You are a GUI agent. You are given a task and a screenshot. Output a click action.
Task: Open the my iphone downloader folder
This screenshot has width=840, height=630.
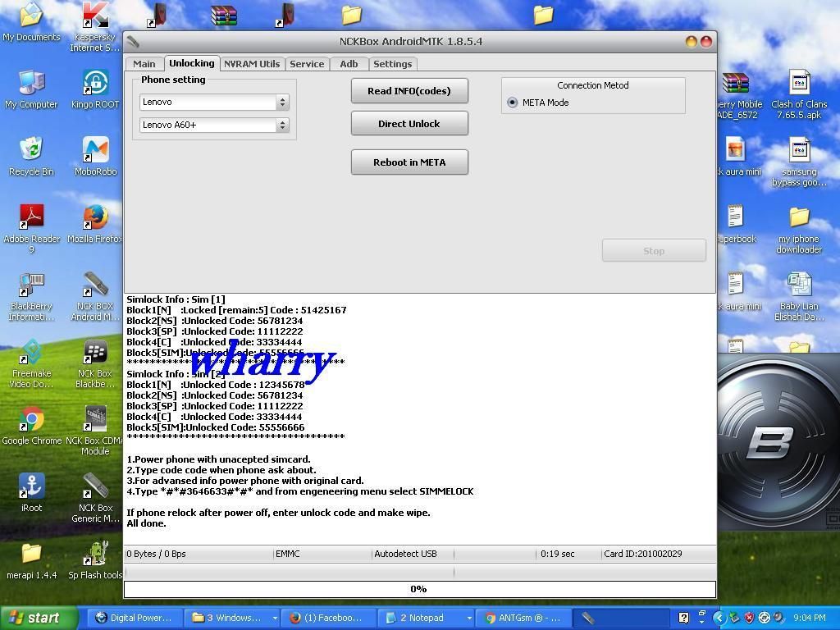tap(799, 230)
